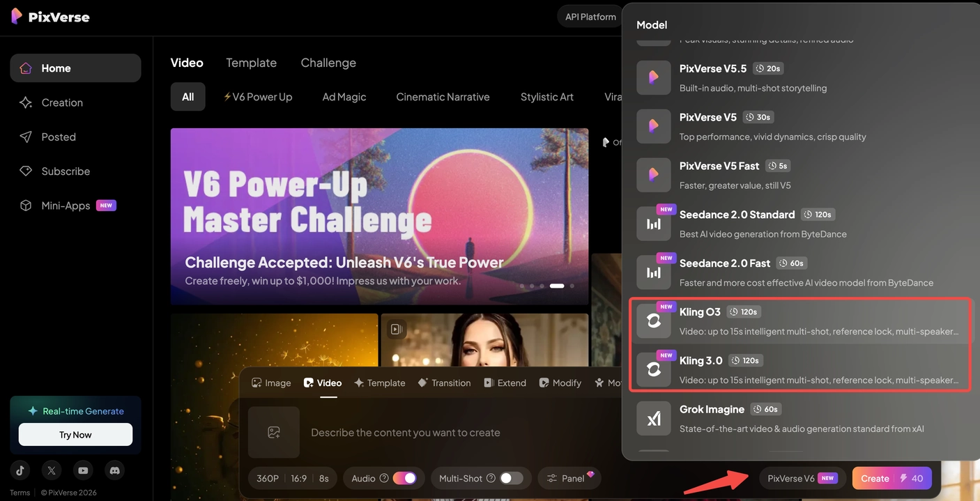Switch to the Template tab

click(251, 63)
